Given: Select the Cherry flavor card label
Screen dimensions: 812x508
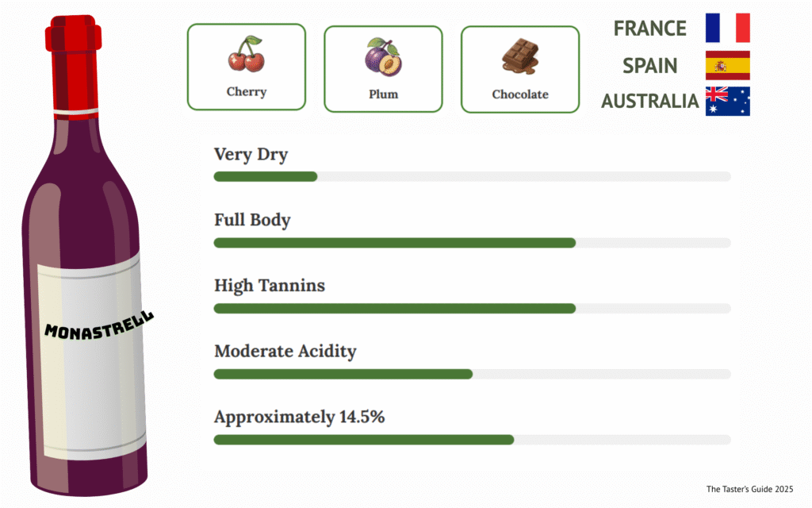Looking at the screenshot, I should [246, 92].
